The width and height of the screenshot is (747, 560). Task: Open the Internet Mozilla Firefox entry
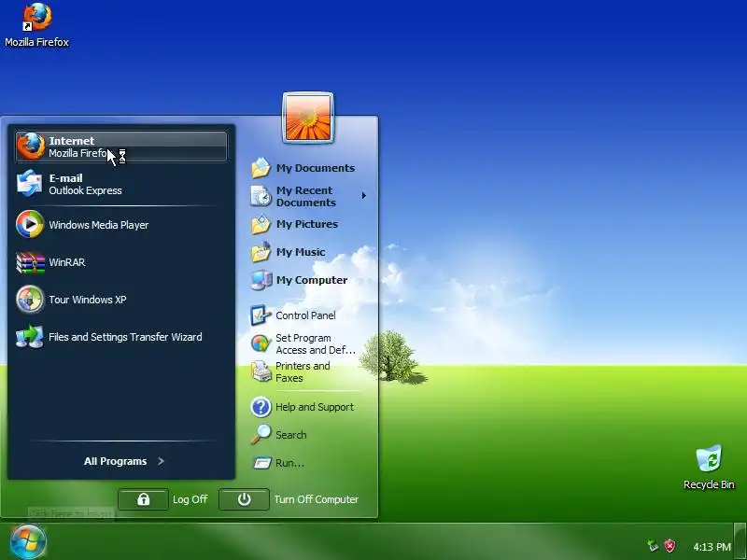click(x=121, y=147)
